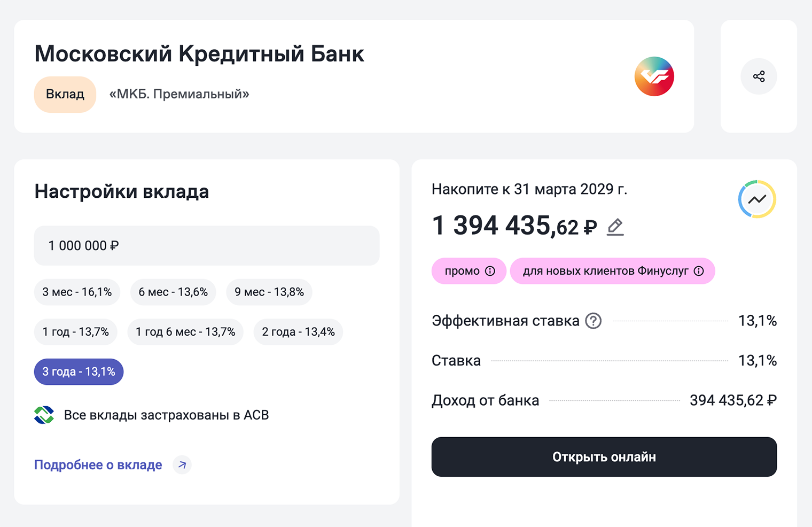812x527 pixels.
Task: Select the 9 мес - 13,8% term
Action: tap(269, 292)
